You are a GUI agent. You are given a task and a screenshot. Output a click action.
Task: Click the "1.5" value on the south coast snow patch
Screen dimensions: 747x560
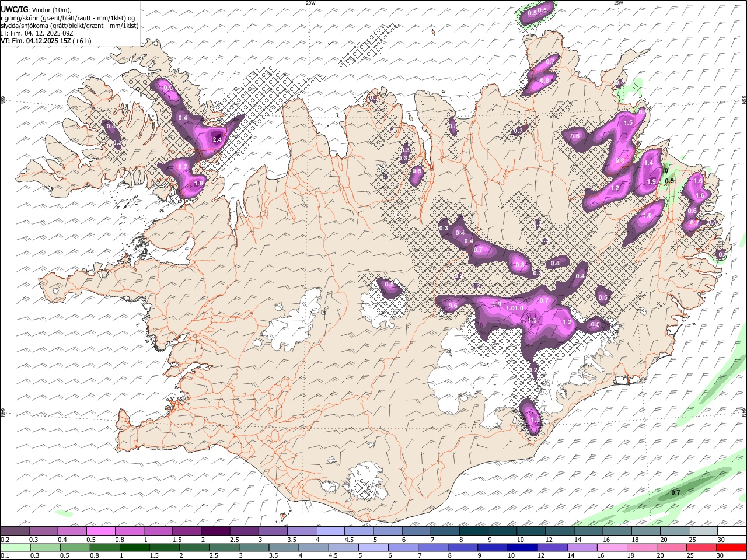tap(535, 419)
